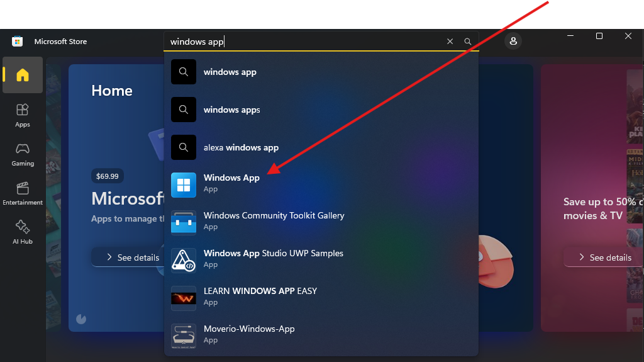Clear search text with the X icon
Screen dimensions: 644x362
450,42
